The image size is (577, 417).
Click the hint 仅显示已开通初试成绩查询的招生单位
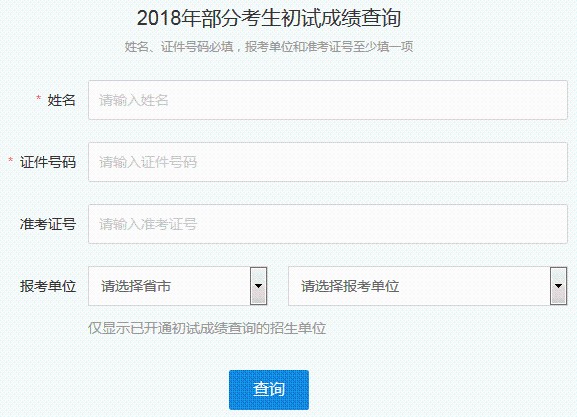coord(207,328)
